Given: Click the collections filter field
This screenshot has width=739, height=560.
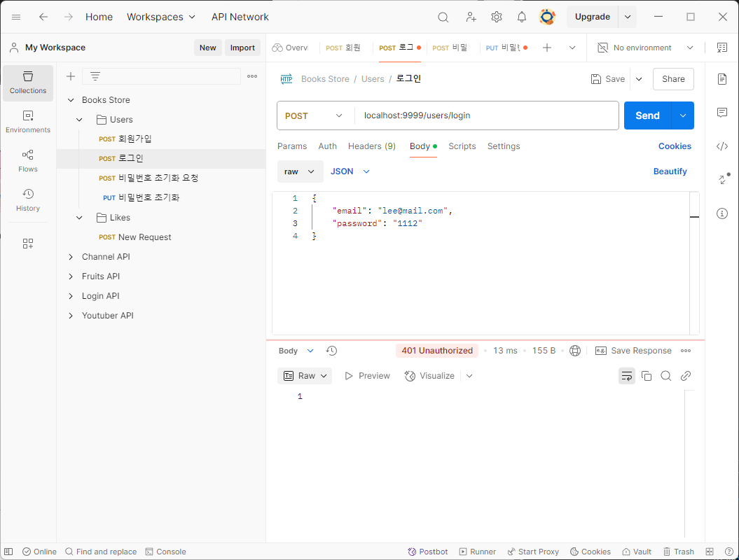Looking at the screenshot, I should pyautogui.click(x=162, y=76).
